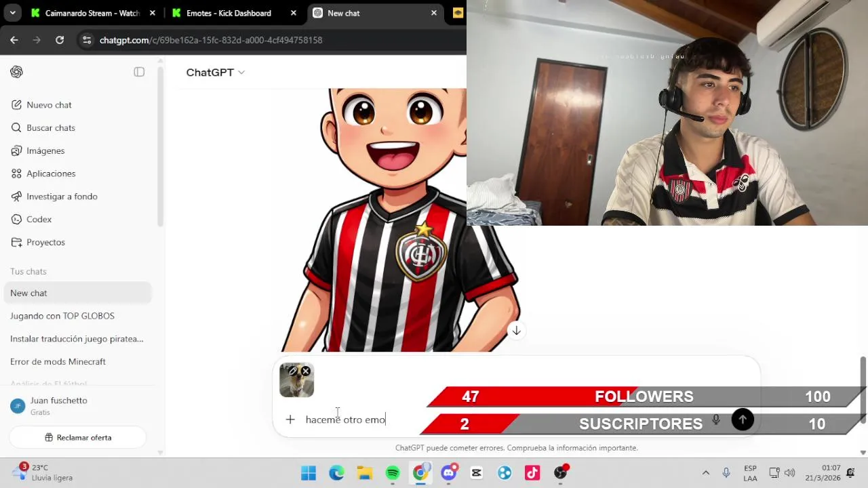Open TikTok from the taskbar
This screenshot has height=488, width=868.
point(532,472)
